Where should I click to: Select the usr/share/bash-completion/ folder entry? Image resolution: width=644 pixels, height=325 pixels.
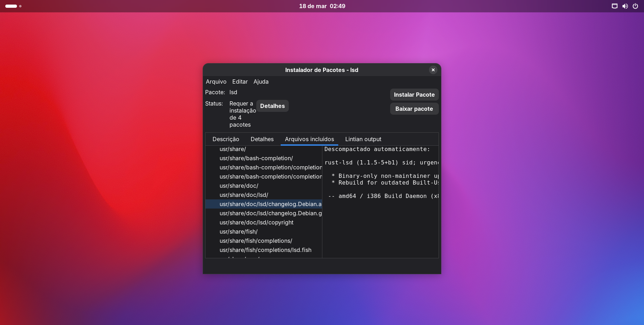(x=256, y=158)
